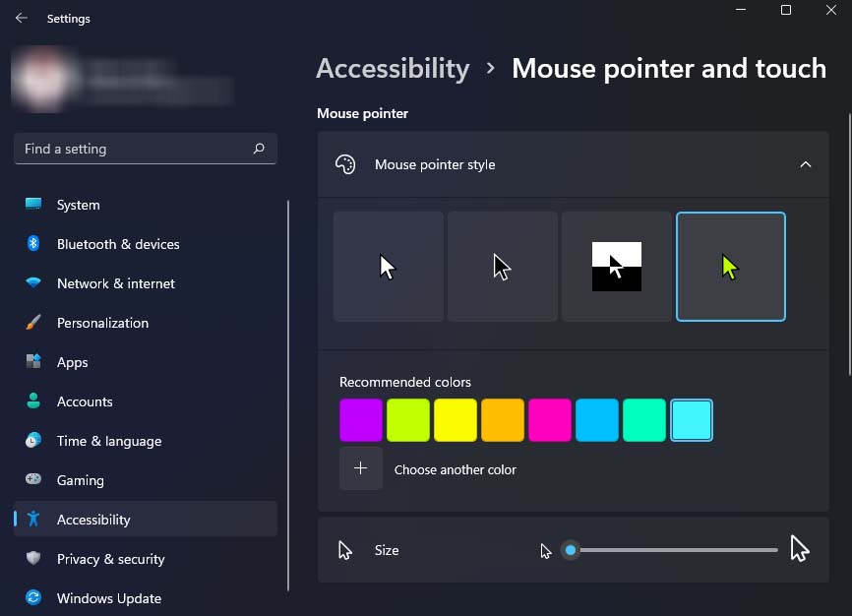Viewport: 852px width, 616px height.
Task: Pick the blue recommended color
Action: point(597,420)
